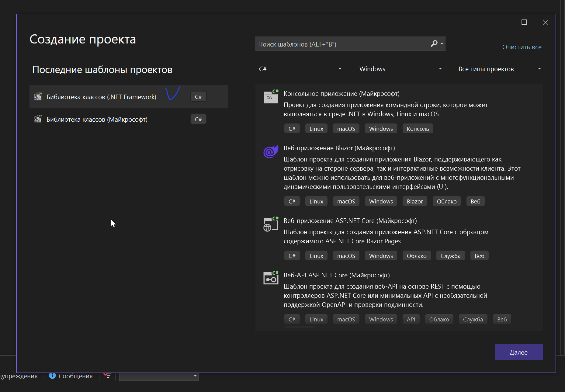Click the C# tag under "Консольное приложение"
Screen dimensions: 565x392
(x=292, y=129)
